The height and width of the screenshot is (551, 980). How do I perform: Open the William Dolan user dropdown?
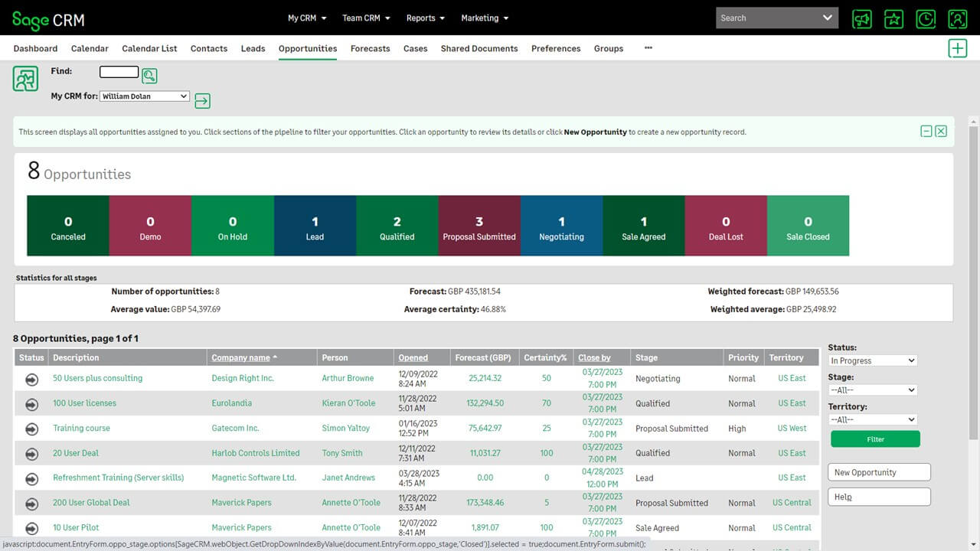coord(145,96)
